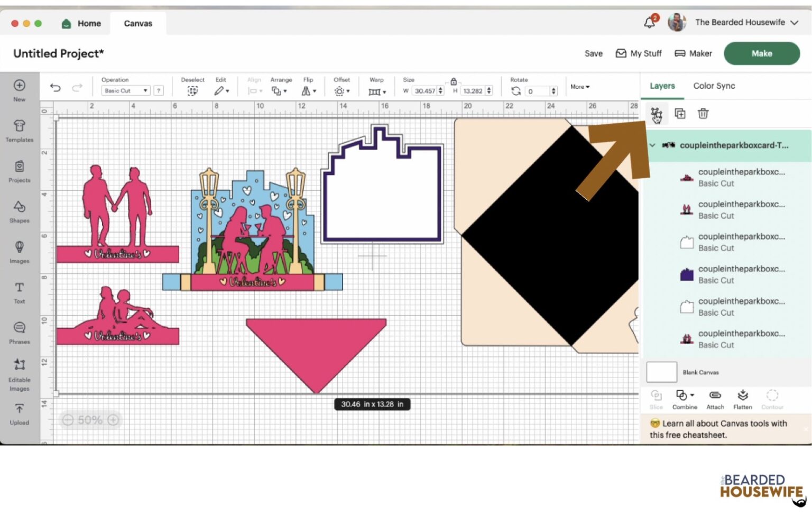The width and height of the screenshot is (812, 516).
Task: Expand the More toolbar dropdown
Action: pyautogui.click(x=579, y=87)
